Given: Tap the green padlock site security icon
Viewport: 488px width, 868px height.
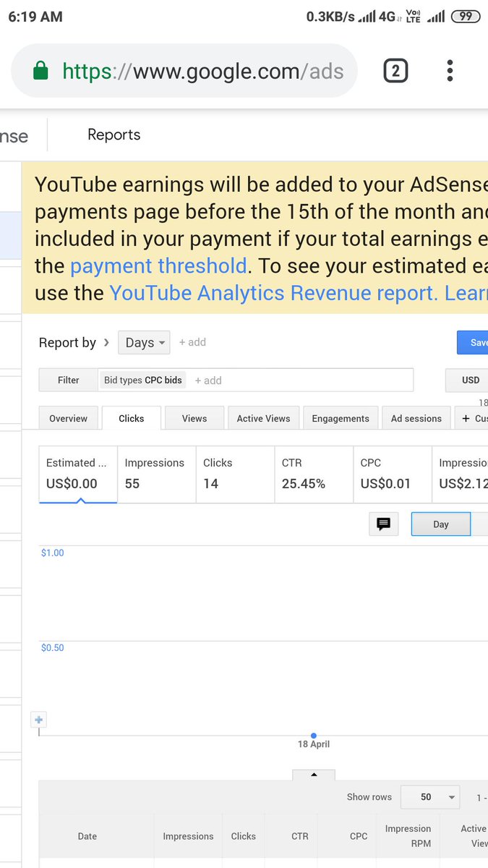Looking at the screenshot, I should click(41, 71).
